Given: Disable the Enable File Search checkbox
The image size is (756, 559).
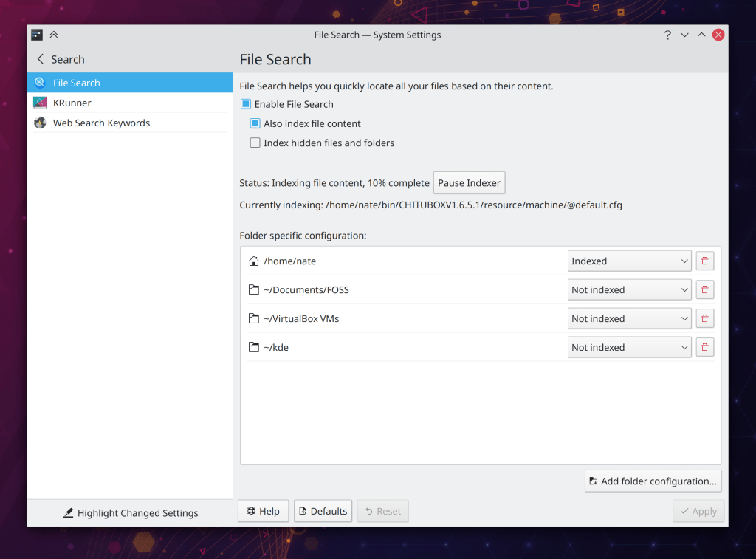Looking at the screenshot, I should point(246,104).
